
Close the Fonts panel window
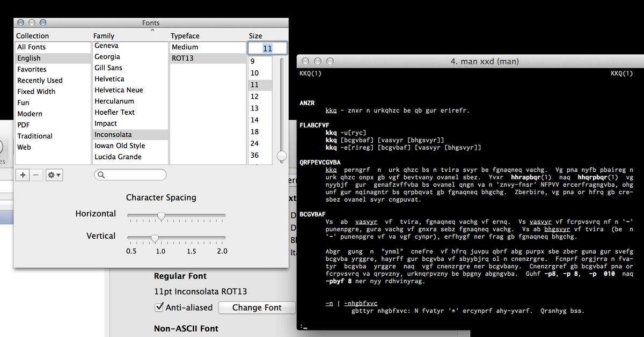pos(21,23)
